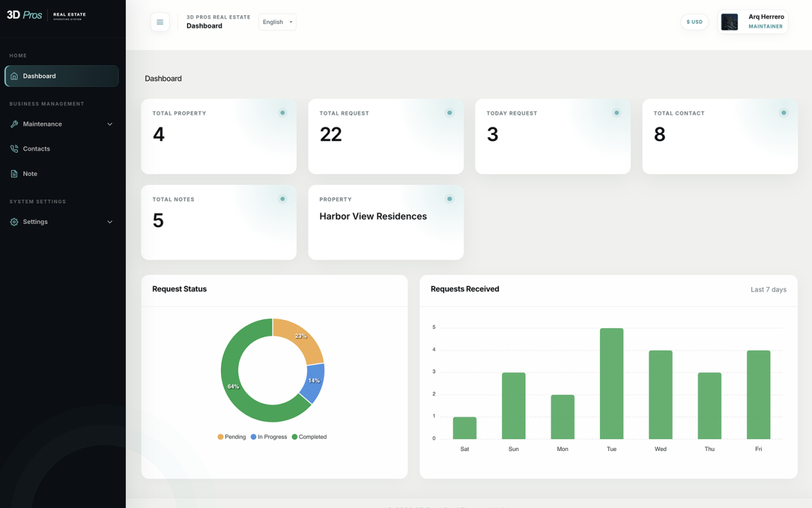Click the 23% Pending donut segment

tap(300, 337)
